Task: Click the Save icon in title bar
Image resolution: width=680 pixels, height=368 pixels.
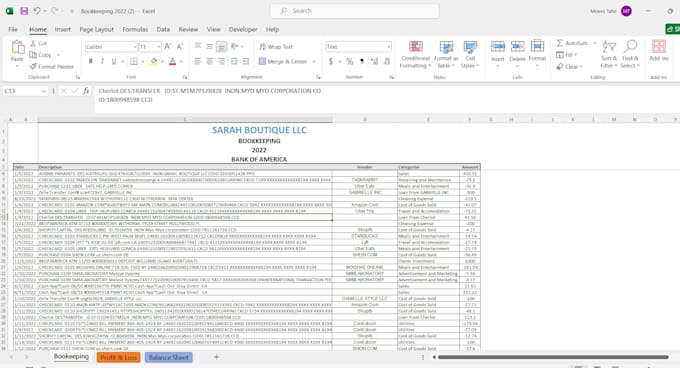Action: tap(24, 11)
